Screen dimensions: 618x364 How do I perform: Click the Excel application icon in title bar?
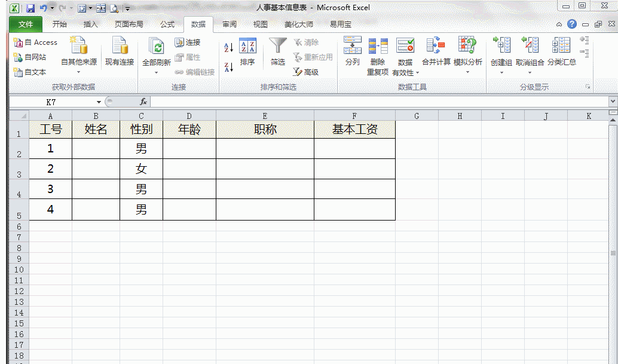[x=14, y=8]
